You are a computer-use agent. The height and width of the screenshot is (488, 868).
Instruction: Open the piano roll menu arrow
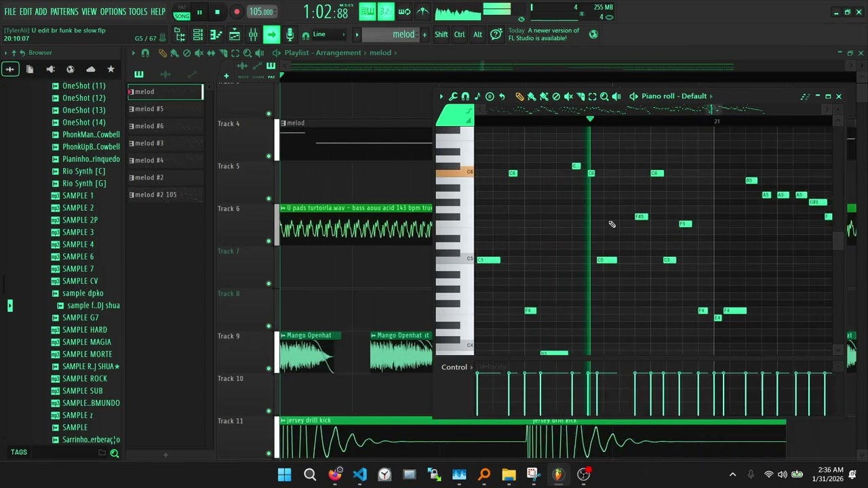(441, 96)
